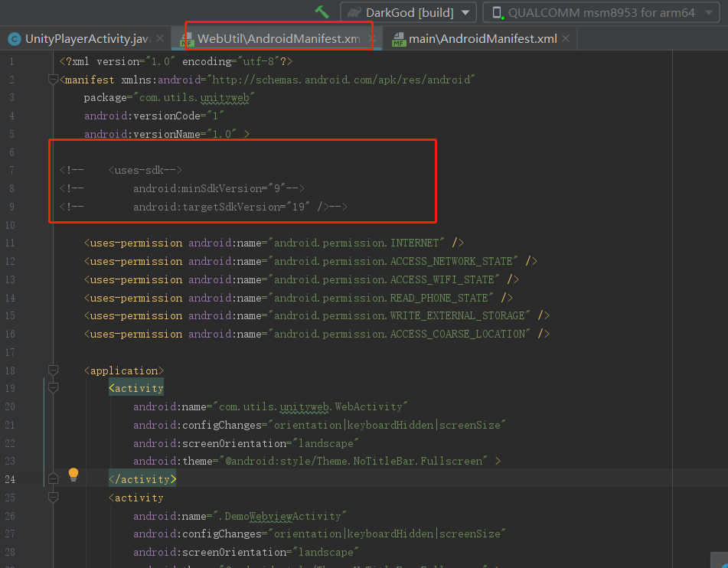Click the manifest file icon on main\AndroidManifest tab

[399, 40]
